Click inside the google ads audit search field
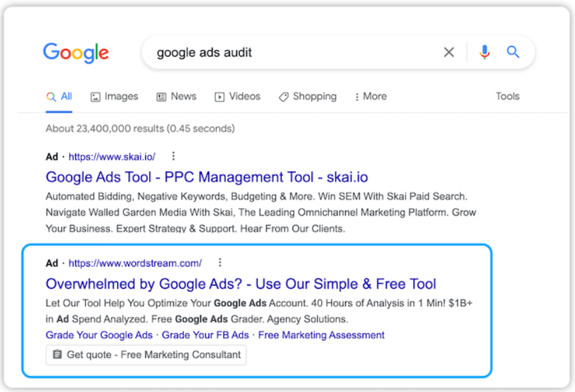 tap(293, 53)
